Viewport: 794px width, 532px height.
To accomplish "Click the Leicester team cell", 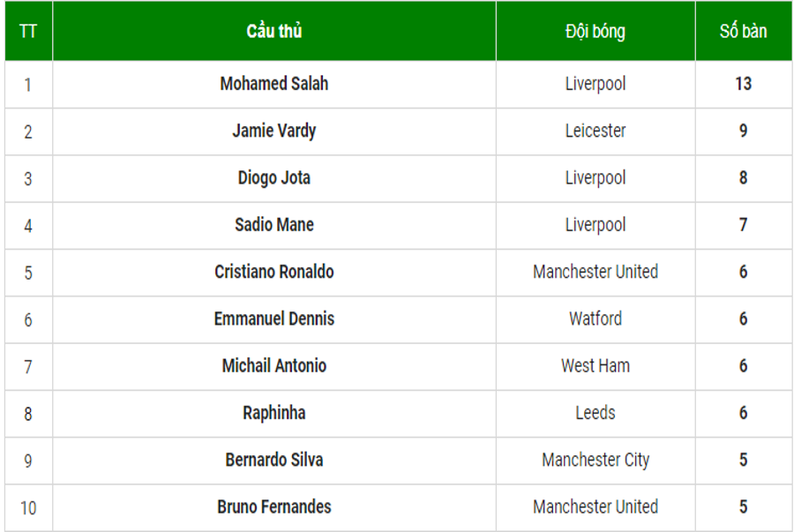I will [595, 131].
